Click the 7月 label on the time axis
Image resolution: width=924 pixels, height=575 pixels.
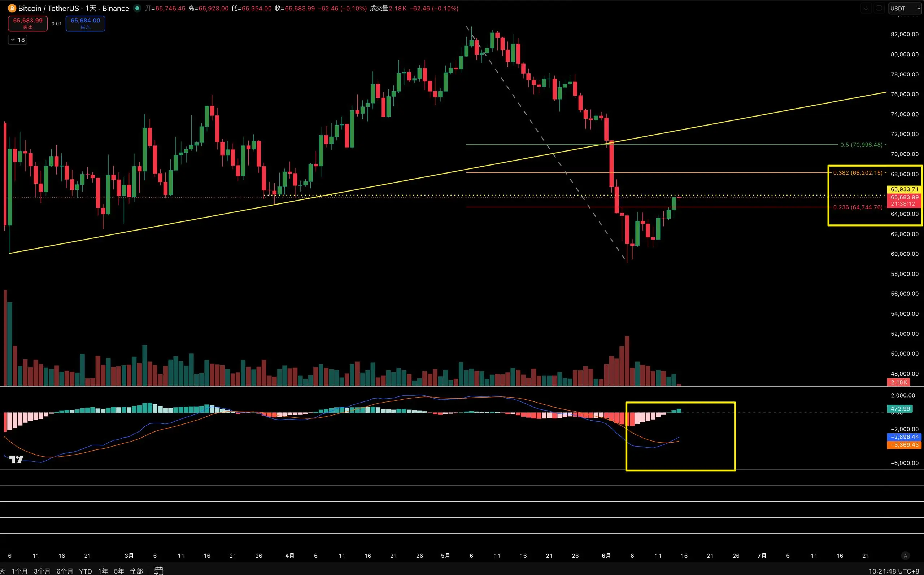(x=762, y=556)
